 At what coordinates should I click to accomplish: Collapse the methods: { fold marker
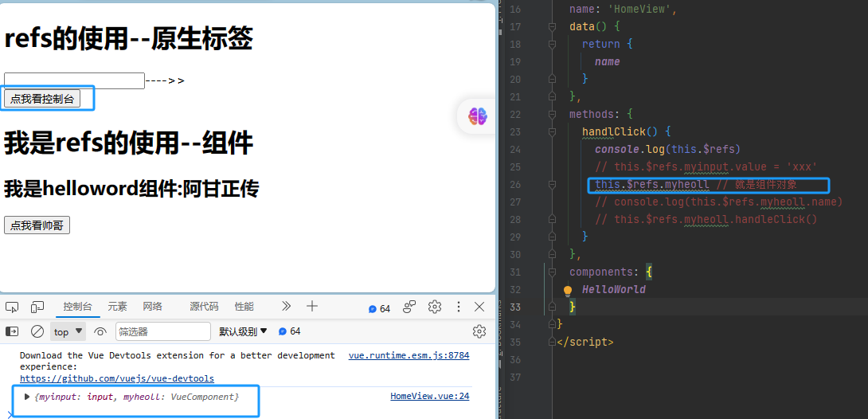coord(552,115)
